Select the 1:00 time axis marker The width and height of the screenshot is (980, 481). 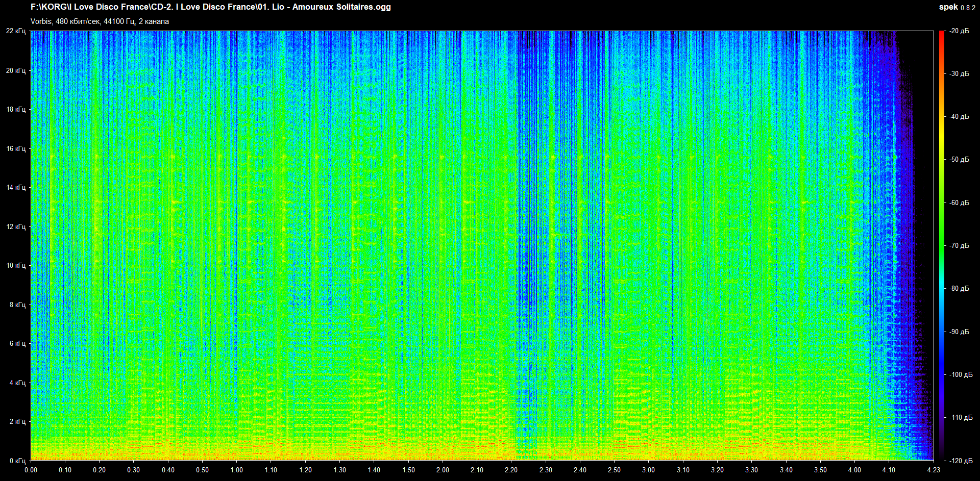point(237,470)
